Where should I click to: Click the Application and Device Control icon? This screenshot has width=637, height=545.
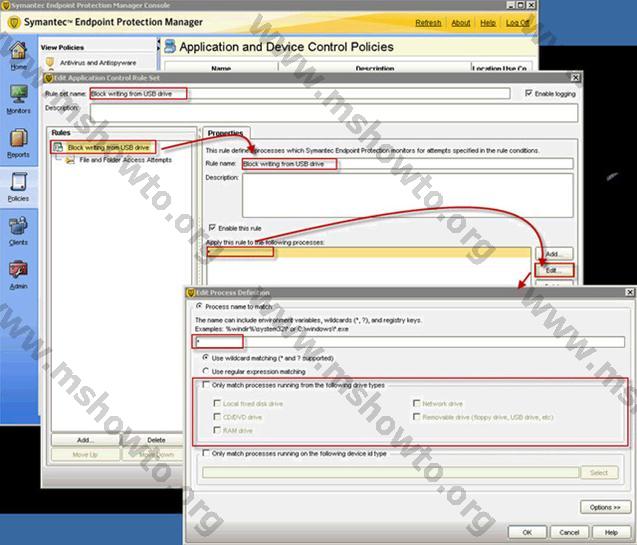170,46
